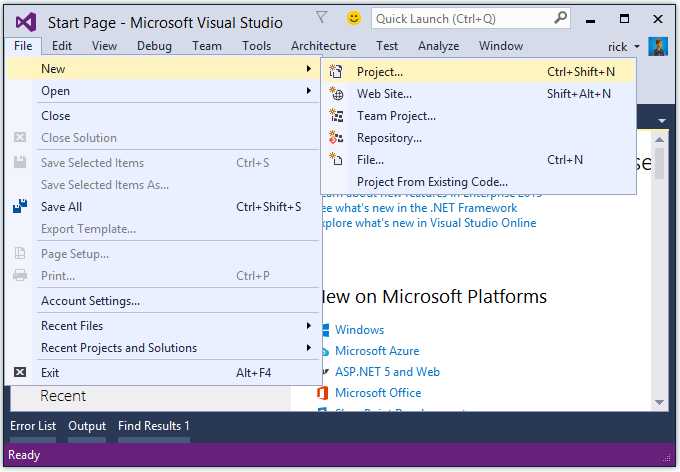
Task: Open the Architecture menu
Action: (324, 46)
